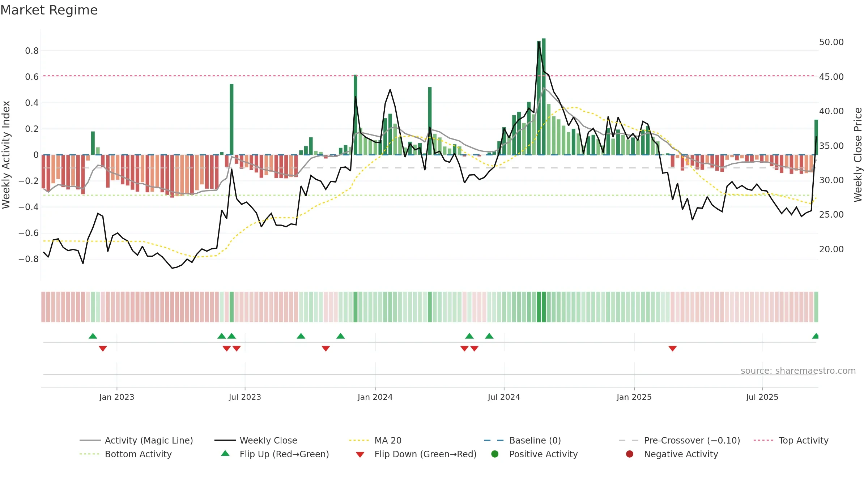
Task: Toggle the Baseline (0) legend entry
Action: coord(522,440)
